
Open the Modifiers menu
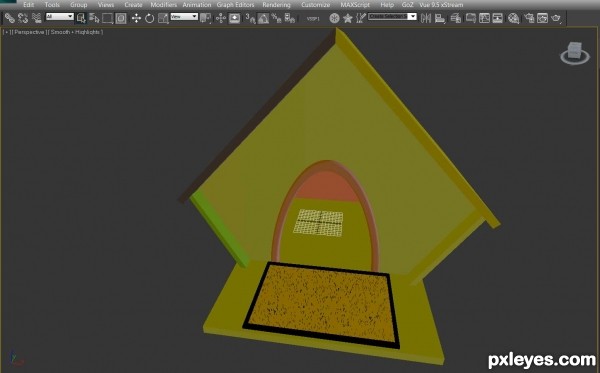click(x=163, y=5)
